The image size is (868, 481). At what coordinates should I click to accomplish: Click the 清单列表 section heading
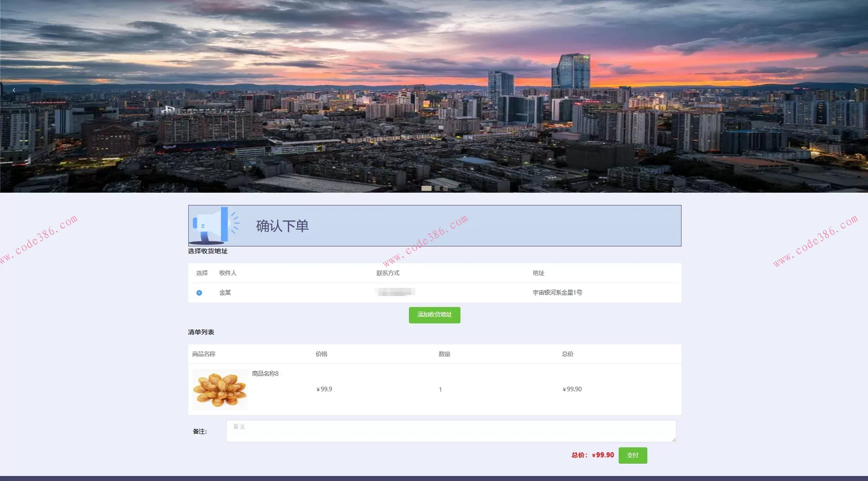(x=200, y=332)
